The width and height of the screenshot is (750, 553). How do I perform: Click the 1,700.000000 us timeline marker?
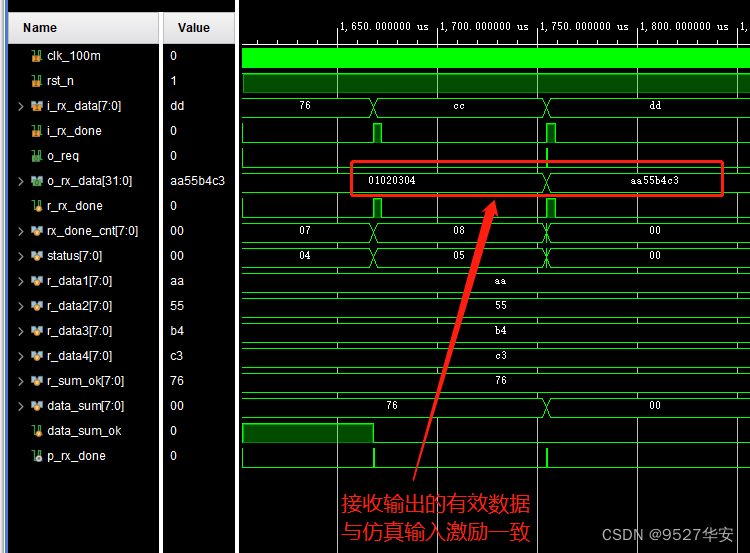coord(488,27)
